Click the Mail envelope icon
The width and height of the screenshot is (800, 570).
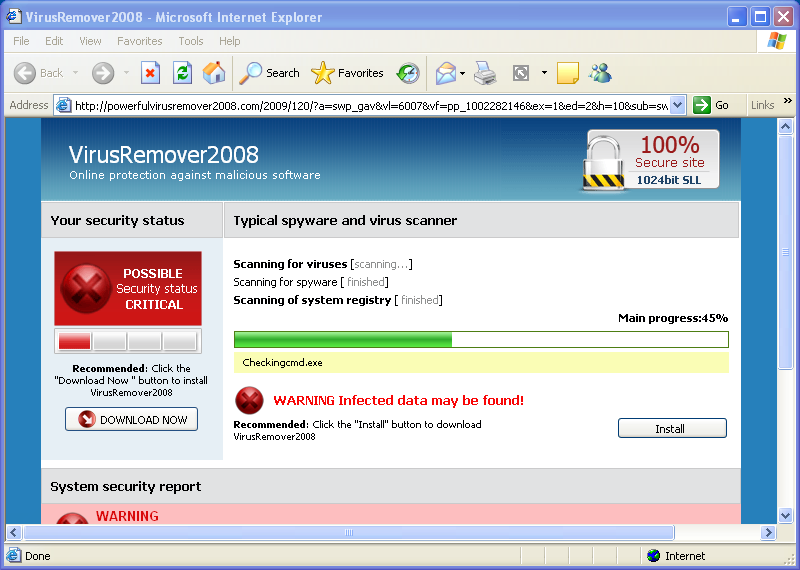coord(445,73)
